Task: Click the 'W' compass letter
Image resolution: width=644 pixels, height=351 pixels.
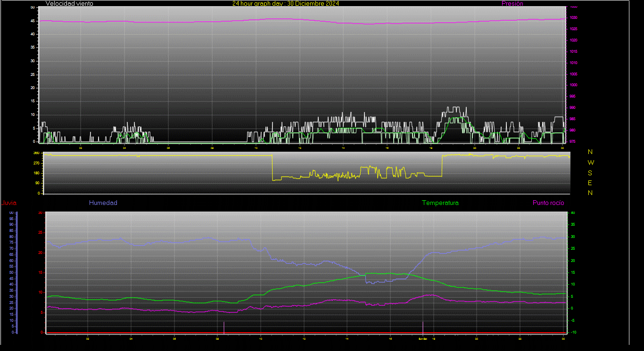Action: [591, 162]
